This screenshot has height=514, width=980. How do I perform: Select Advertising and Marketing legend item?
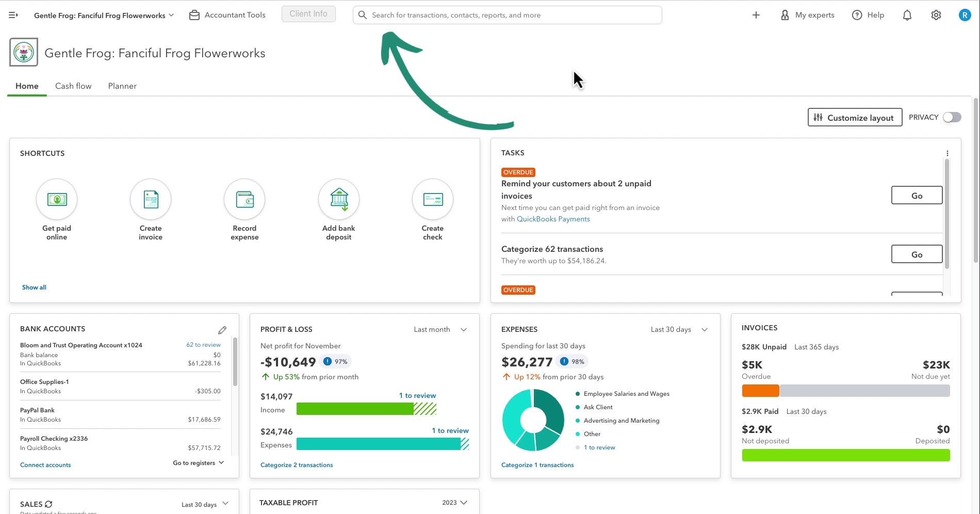tap(617, 421)
